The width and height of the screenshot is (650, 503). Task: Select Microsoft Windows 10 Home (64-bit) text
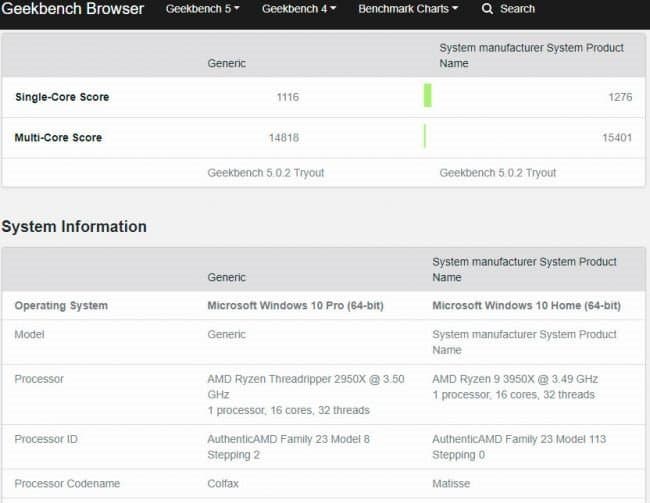tap(526, 306)
